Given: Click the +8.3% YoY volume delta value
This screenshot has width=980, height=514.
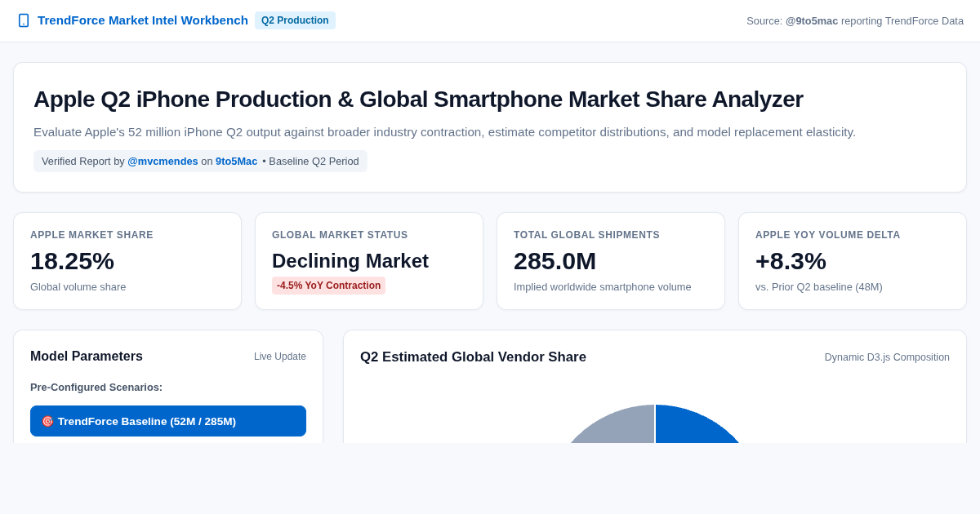Looking at the screenshot, I should (x=791, y=261).
